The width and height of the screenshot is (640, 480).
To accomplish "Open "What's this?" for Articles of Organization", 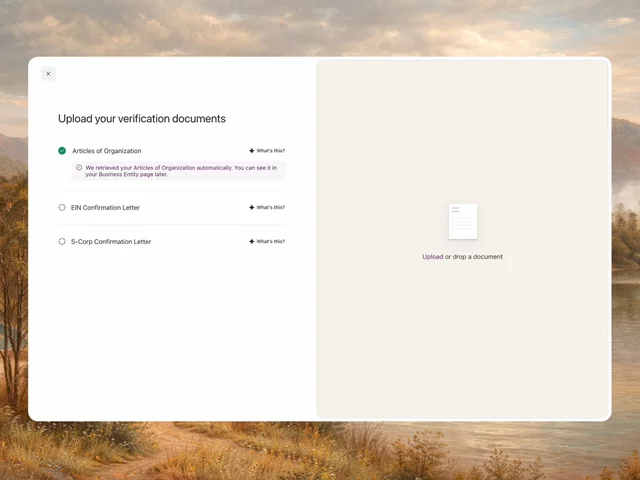I will tap(267, 151).
